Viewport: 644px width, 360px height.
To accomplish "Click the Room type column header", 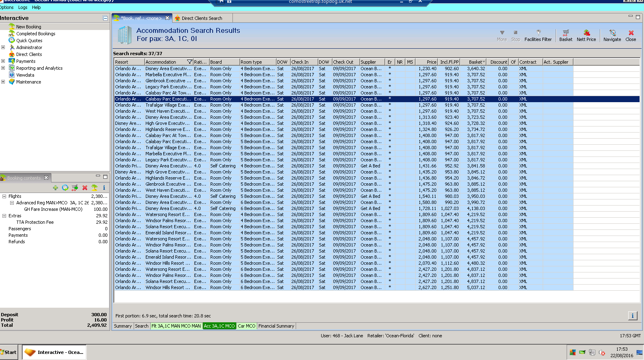I will pyautogui.click(x=258, y=62).
